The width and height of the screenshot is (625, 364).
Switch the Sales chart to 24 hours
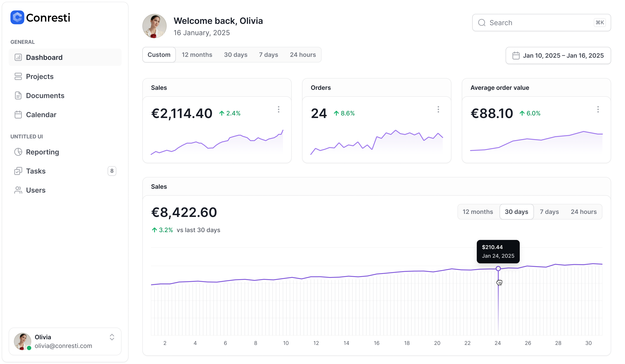coord(584,212)
